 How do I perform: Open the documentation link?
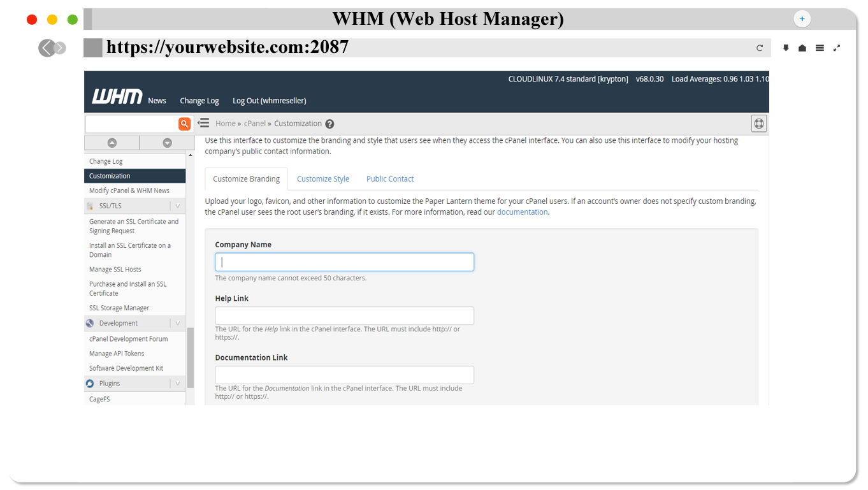point(522,212)
